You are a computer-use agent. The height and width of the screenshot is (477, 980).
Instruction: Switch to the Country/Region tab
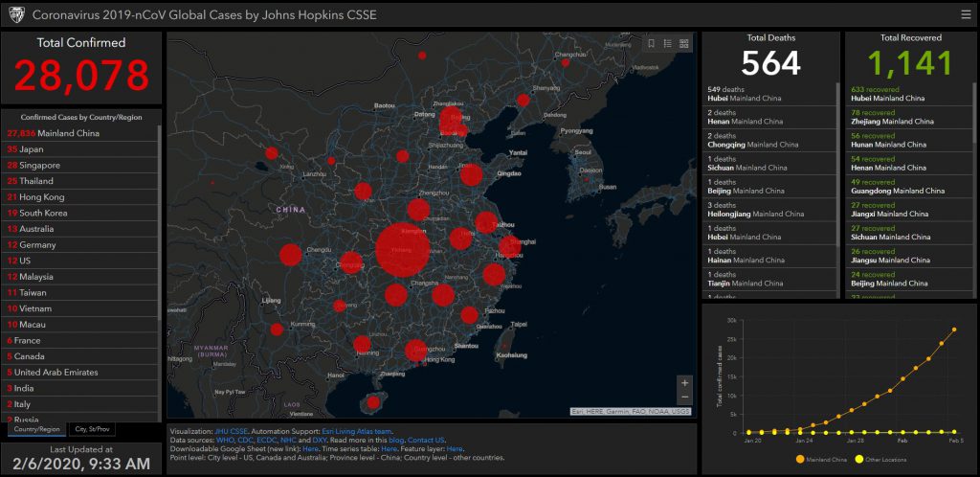[37, 430]
